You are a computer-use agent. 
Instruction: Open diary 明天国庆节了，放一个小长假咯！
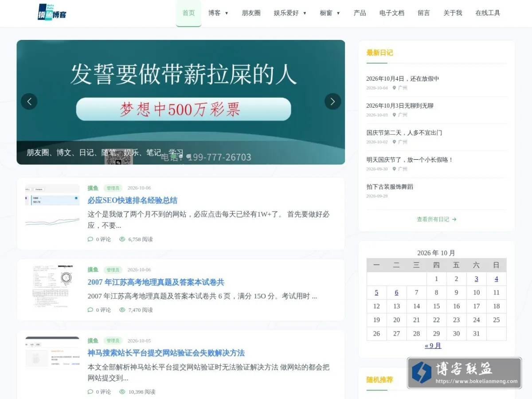410,160
